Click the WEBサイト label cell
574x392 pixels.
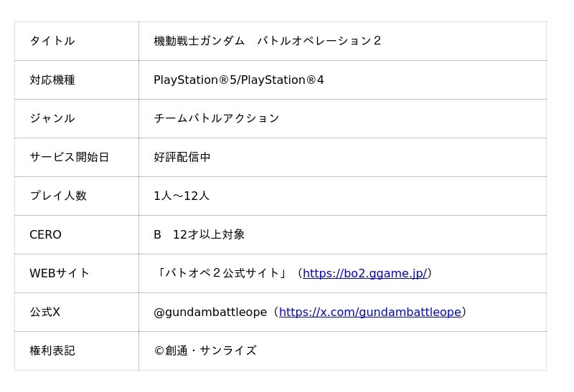tap(60, 273)
